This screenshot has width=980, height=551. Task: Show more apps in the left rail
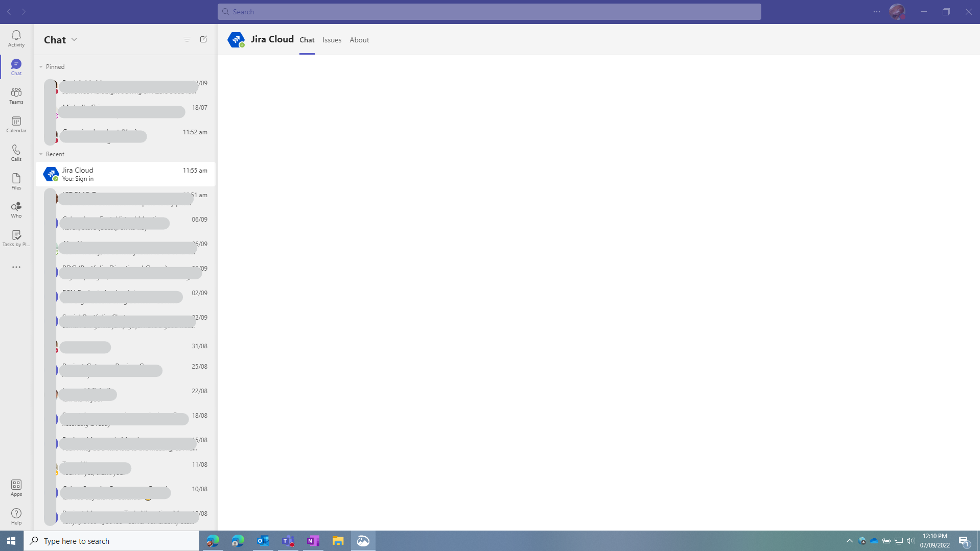point(16,267)
